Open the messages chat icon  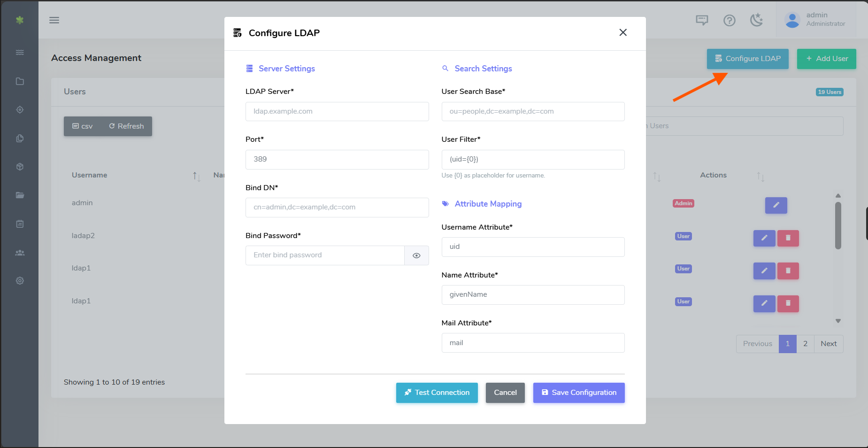pyautogui.click(x=702, y=20)
